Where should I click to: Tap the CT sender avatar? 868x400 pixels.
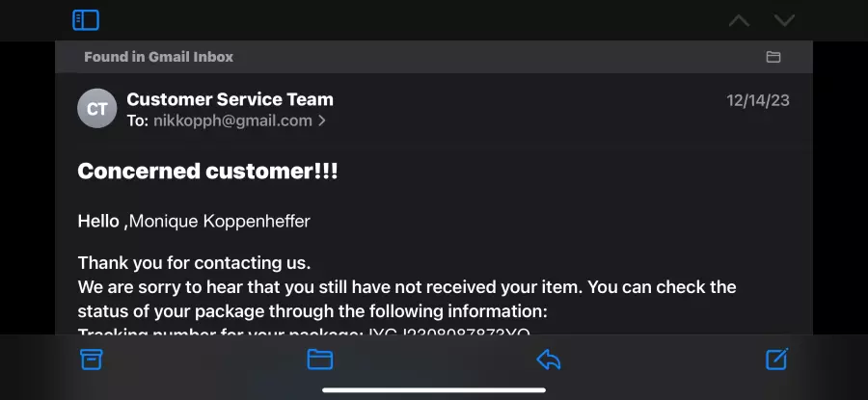coord(96,109)
